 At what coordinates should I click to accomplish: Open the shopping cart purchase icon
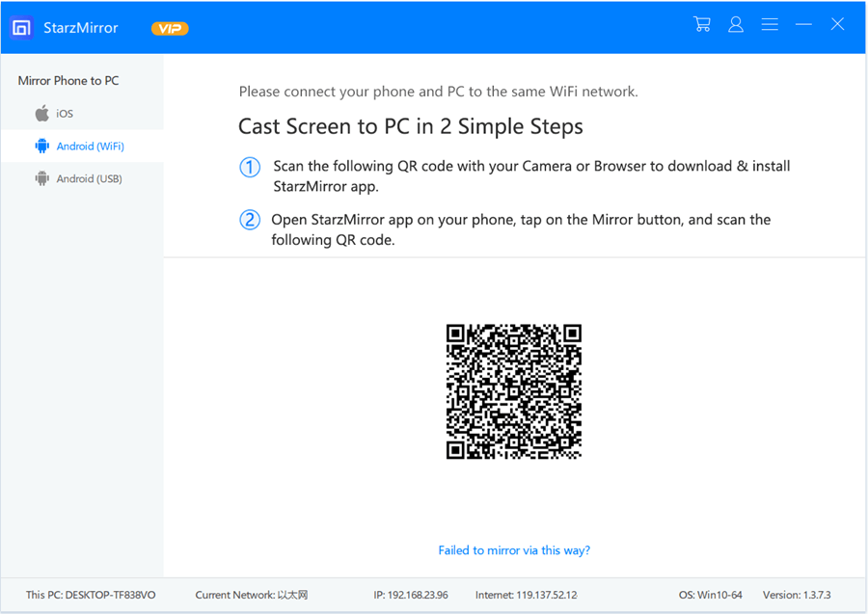702,24
